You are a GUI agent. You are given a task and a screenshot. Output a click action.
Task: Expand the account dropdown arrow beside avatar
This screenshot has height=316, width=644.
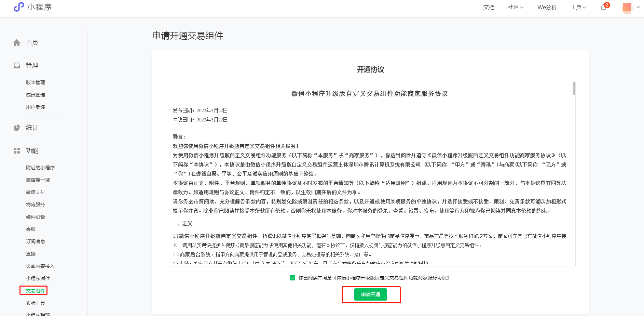[638, 7]
